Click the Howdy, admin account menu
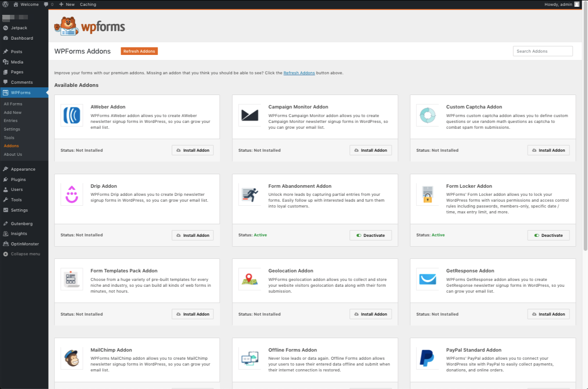The height and width of the screenshot is (389, 588). click(562, 4)
